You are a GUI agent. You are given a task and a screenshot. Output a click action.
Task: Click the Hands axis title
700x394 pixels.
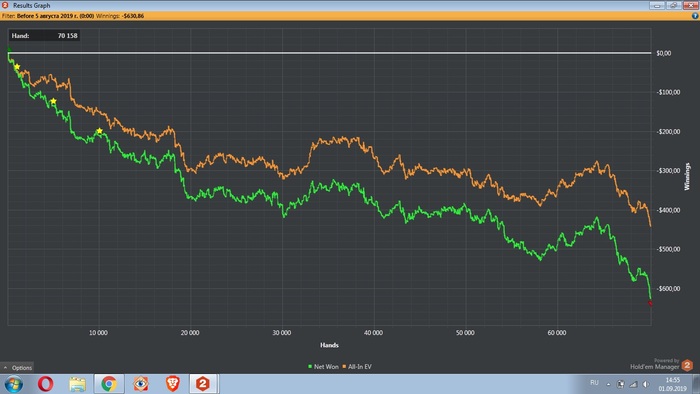[329, 345]
